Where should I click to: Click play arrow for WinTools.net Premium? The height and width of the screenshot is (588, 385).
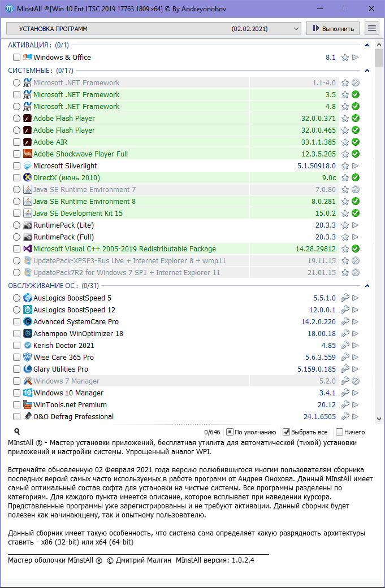356,404
